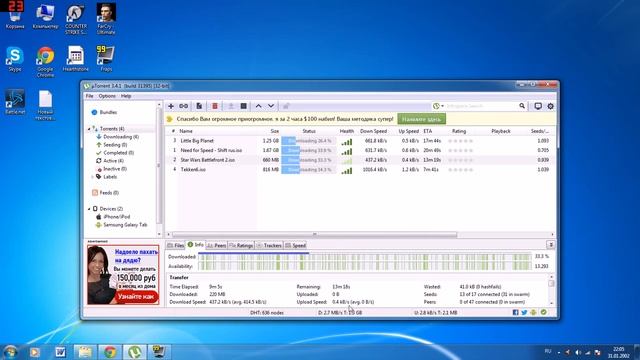
Task: Select the Star Wars Battlefront 2.iso torrent
Action: (x=208, y=160)
